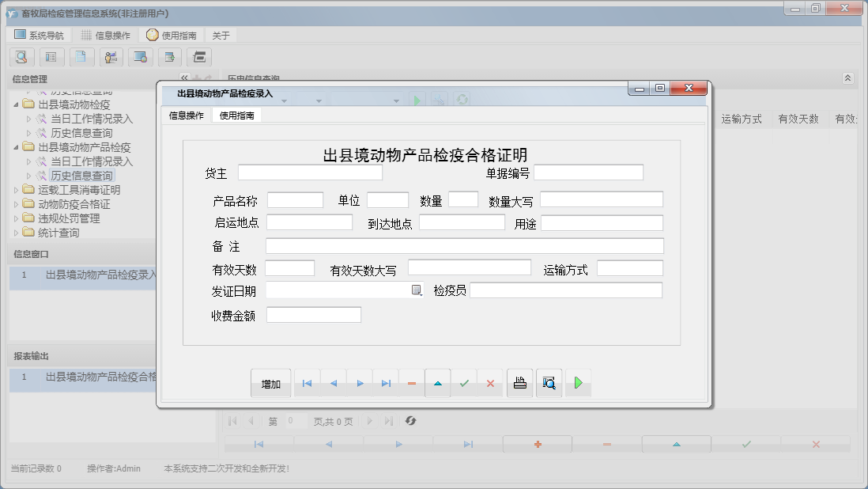The width and height of the screenshot is (868, 489).
Task: Click the export data toolbar icon
Action: point(170,57)
